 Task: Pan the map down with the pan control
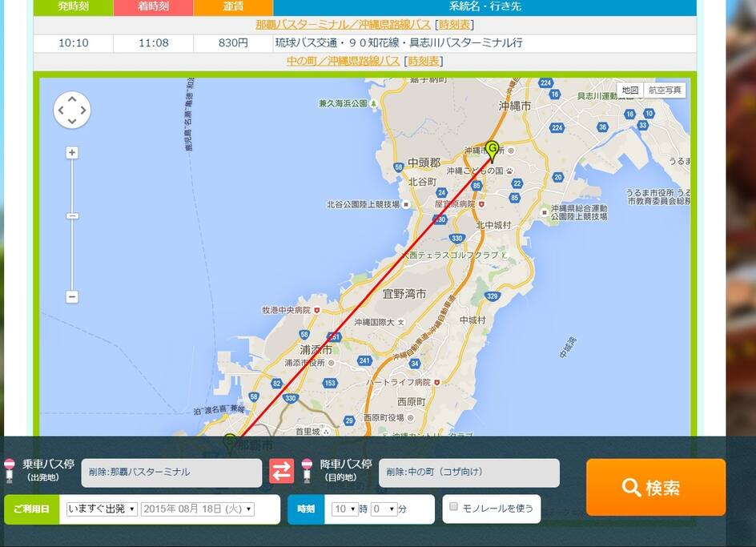[x=72, y=121]
